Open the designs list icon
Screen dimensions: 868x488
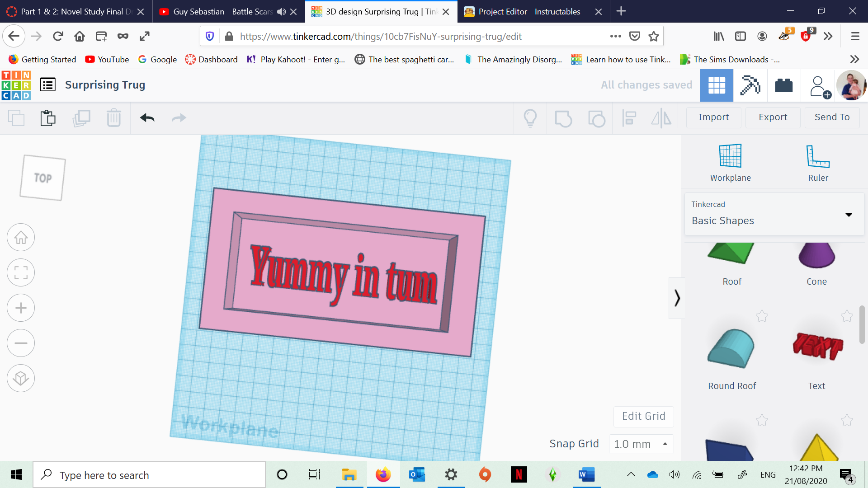pos(48,85)
